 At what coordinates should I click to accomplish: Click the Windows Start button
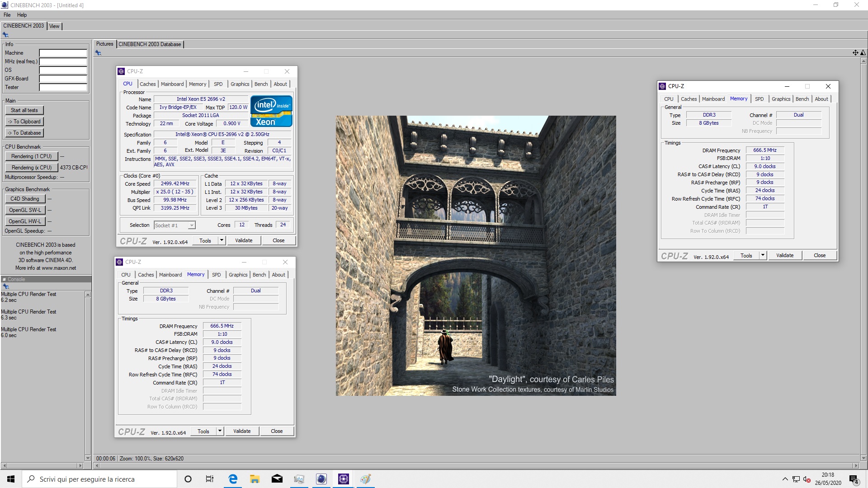tap(11, 479)
